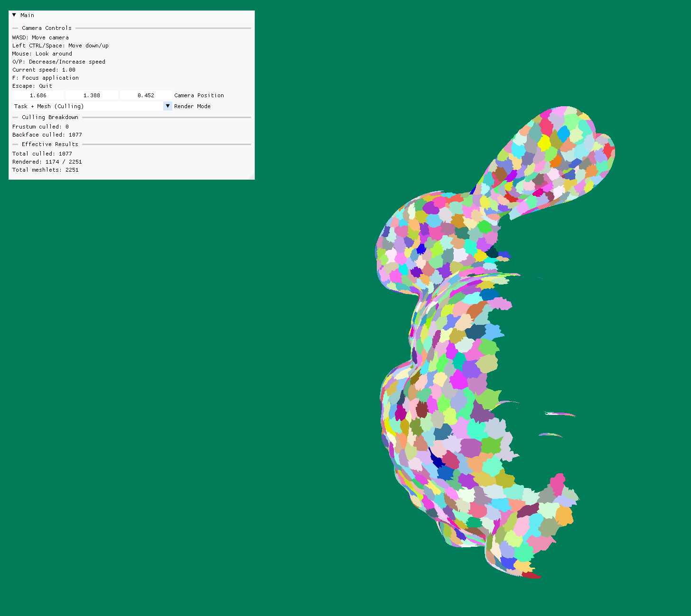The height and width of the screenshot is (616, 691).
Task: Grab the Main window resize grip corner
Action: (x=252, y=176)
